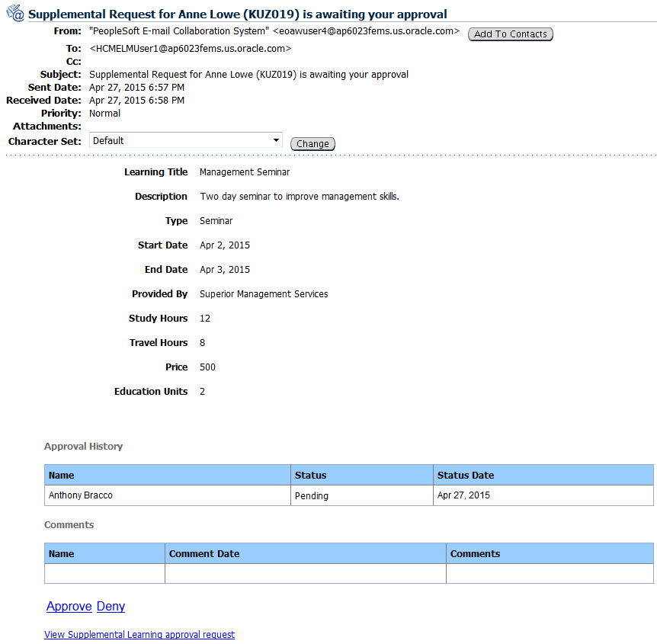The image size is (657, 644).
Task: Click the Comment Date column header
Action: [200, 553]
